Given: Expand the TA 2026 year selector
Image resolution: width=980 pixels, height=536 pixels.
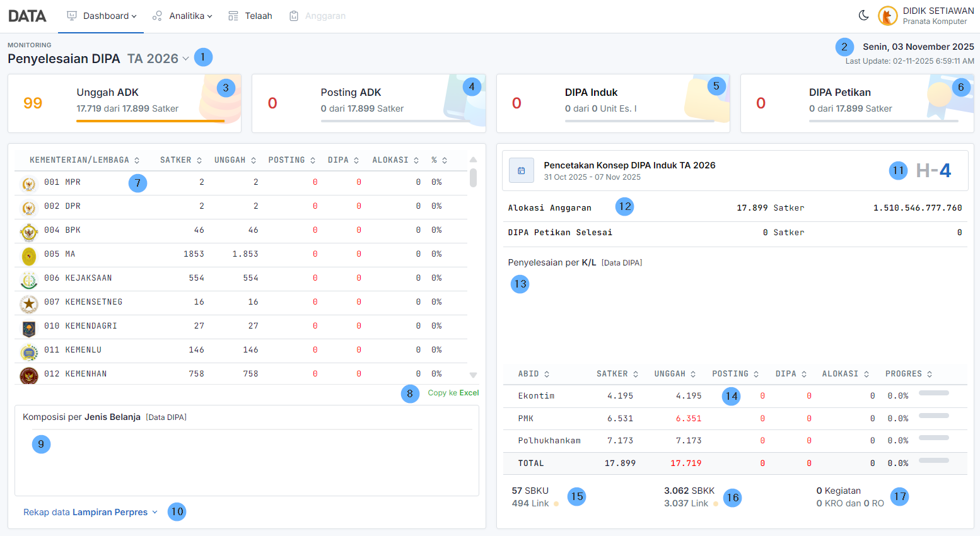Looking at the screenshot, I should click(x=158, y=59).
